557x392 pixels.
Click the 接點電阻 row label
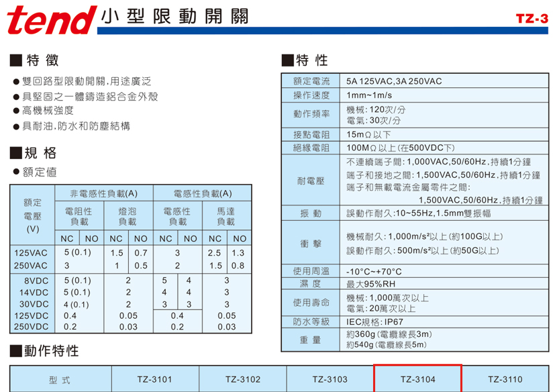coord(311,135)
